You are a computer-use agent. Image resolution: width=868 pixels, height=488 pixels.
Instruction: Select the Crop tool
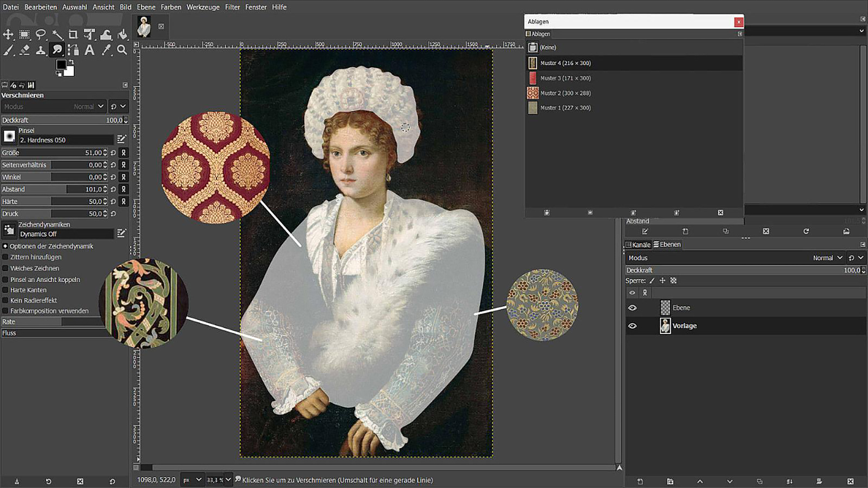click(x=73, y=35)
